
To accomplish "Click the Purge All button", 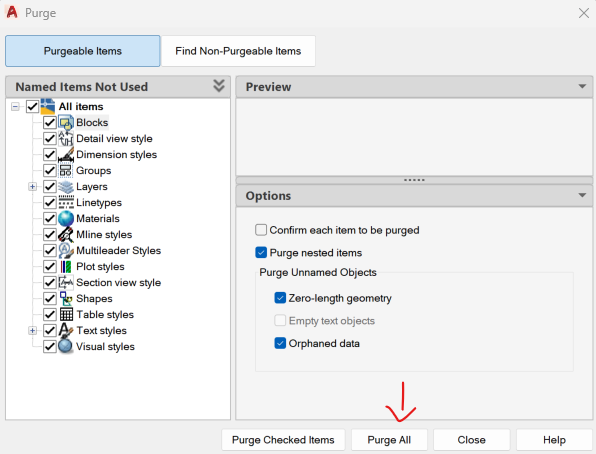I will 389,440.
